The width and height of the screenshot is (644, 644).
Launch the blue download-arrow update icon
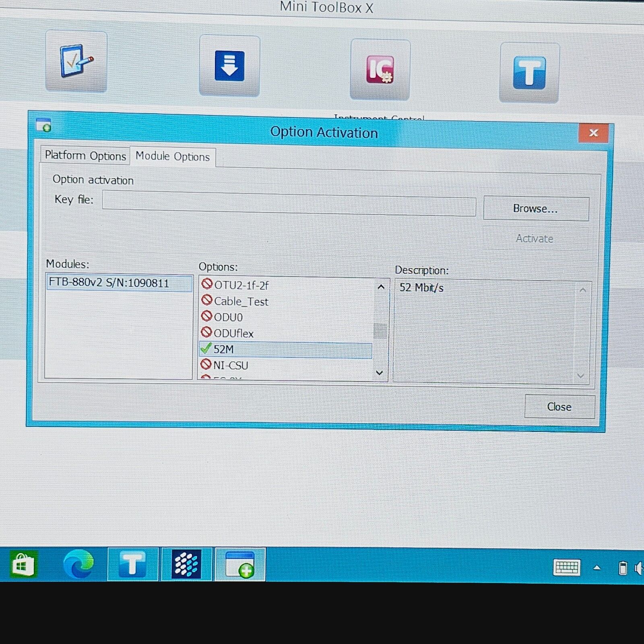tap(229, 66)
